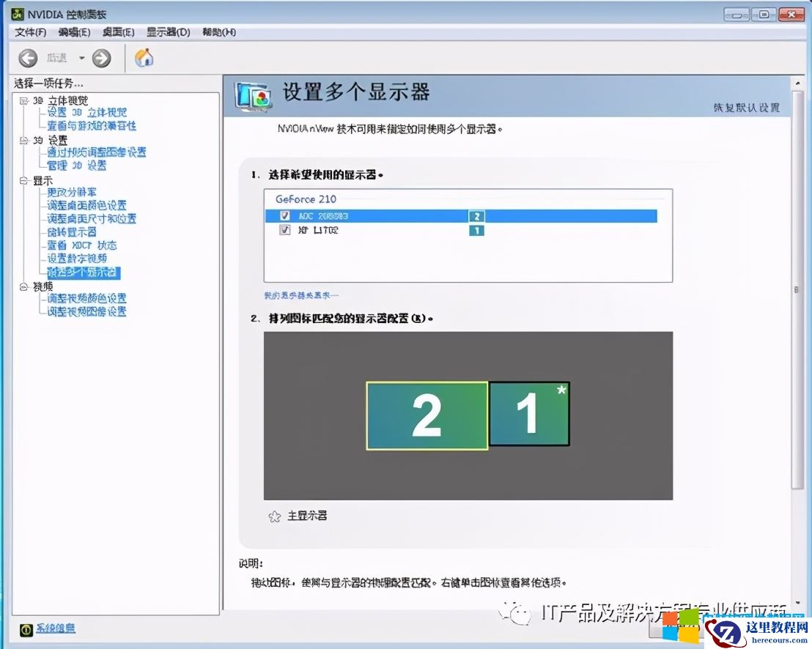The height and width of the screenshot is (649, 812).
Task: Open 管理 3D 设置 task
Action: [77, 166]
